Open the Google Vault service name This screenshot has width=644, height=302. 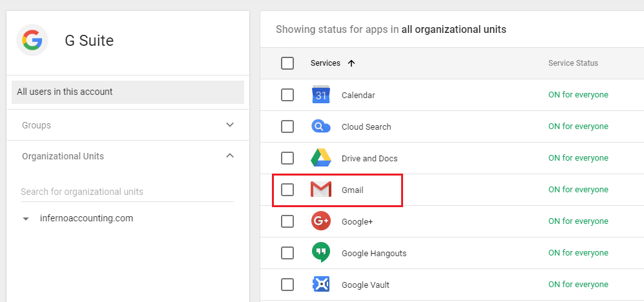(366, 285)
